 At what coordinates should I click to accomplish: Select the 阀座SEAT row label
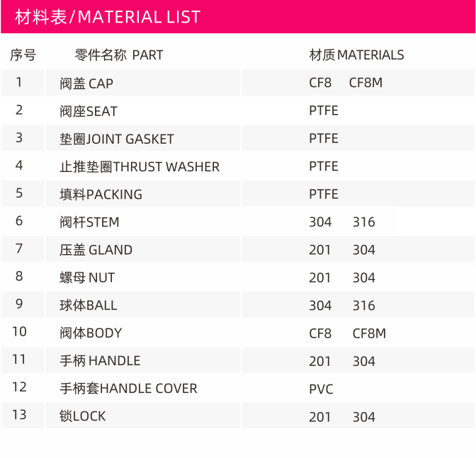click(x=89, y=111)
